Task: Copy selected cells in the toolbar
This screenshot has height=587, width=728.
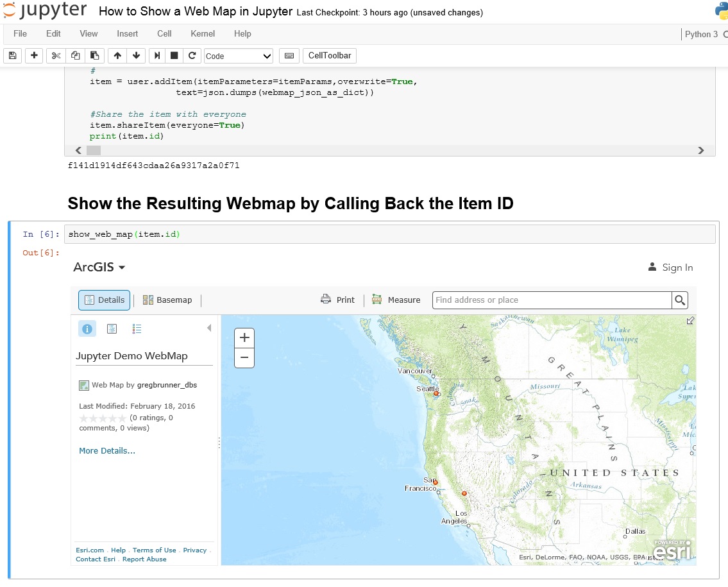Action: click(75, 56)
